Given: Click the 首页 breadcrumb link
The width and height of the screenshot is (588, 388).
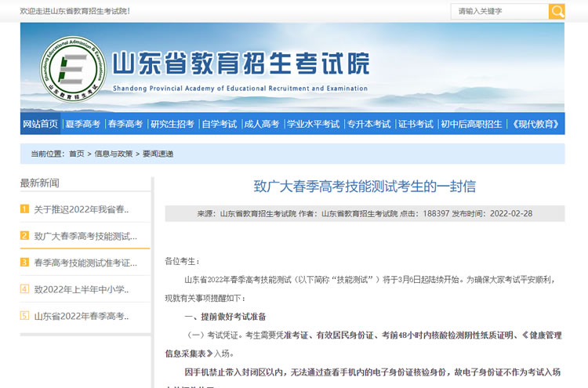Looking at the screenshot, I should click(x=76, y=154).
